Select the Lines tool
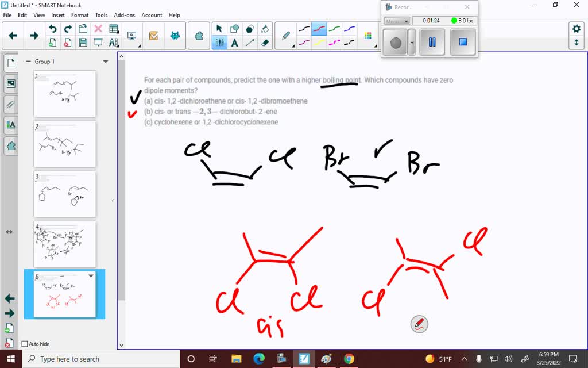The height and width of the screenshot is (368, 588). pyautogui.click(x=249, y=41)
